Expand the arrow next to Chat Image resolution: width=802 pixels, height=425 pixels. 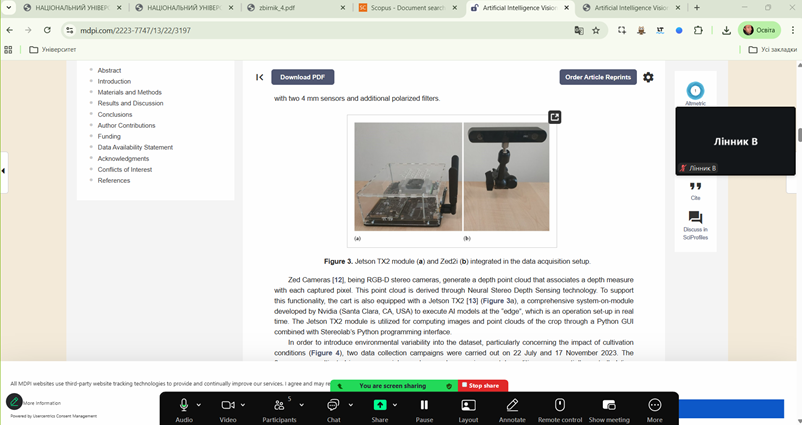click(x=350, y=405)
